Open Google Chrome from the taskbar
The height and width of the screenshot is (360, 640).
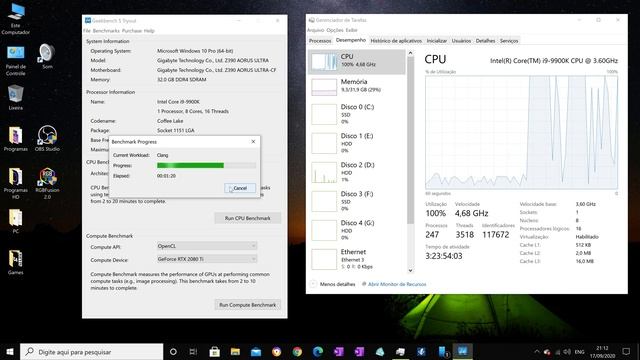point(297,351)
